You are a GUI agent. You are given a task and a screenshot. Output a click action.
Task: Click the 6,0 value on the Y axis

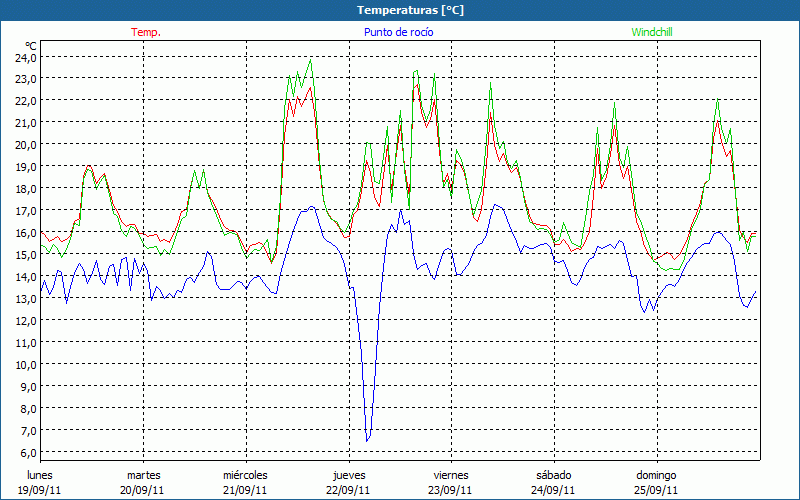click(25, 452)
